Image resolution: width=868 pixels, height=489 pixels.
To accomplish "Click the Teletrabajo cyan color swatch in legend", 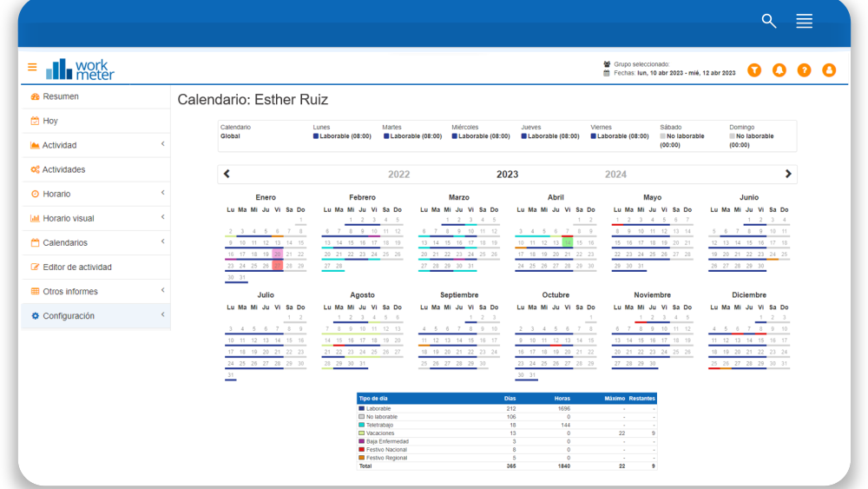I will pos(362,425).
